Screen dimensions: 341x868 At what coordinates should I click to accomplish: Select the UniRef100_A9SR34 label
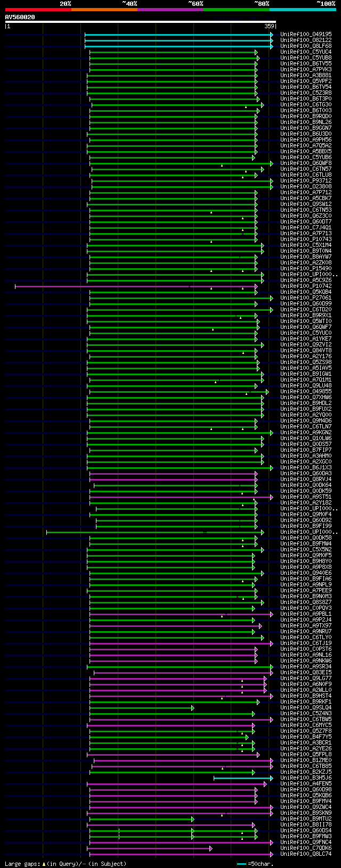(x=306, y=666)
